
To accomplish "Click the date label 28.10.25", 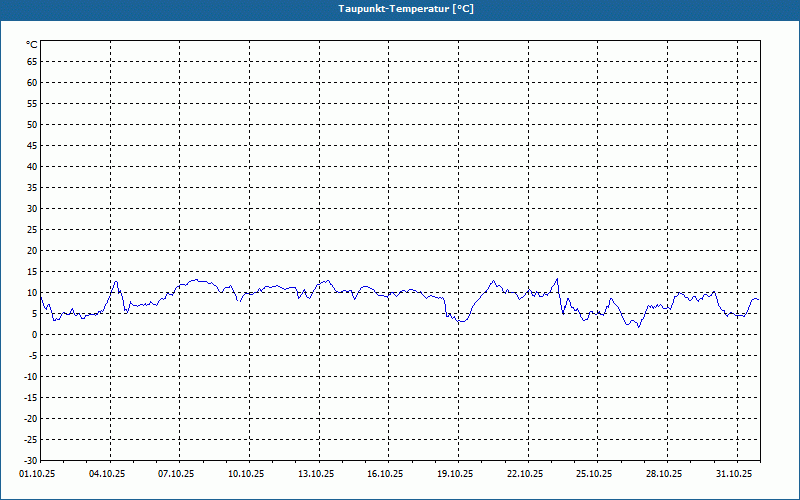I will click(x=664, y=474).
